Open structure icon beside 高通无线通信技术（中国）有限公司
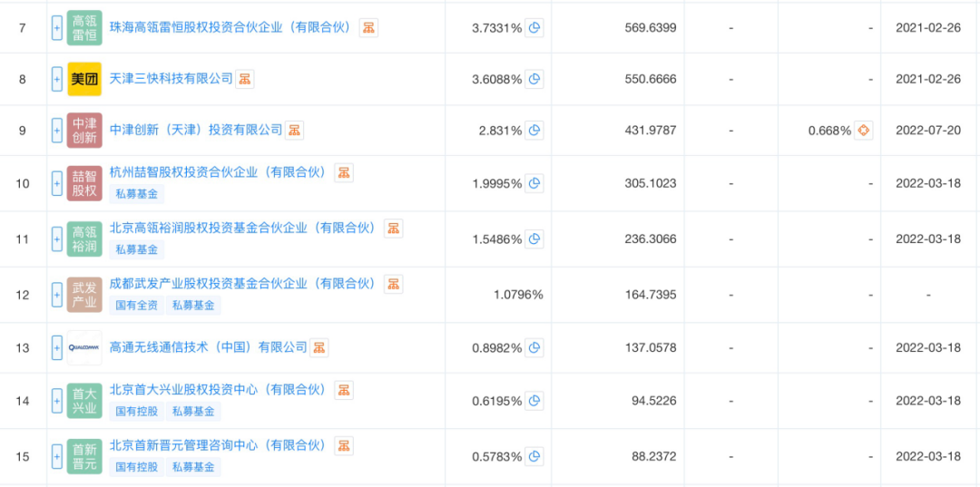Image resolution: width=980 pixels, height=487 pixels. pos(319,347)
